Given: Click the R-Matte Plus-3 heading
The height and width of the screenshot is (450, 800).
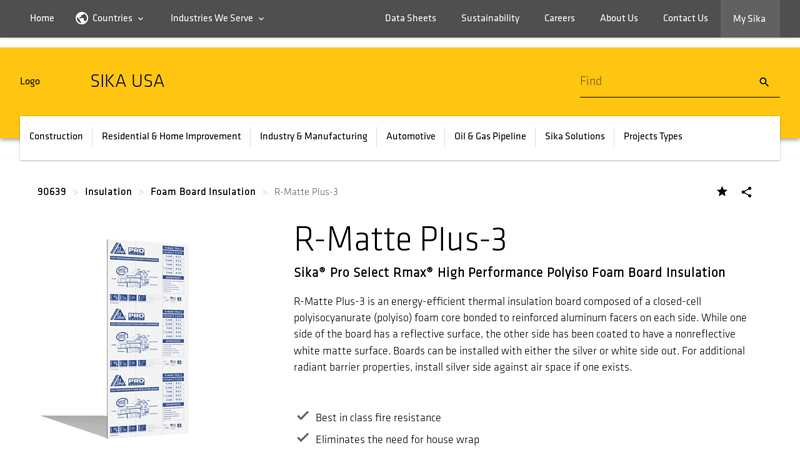Looking at the screenshot, I should [400, 239].
